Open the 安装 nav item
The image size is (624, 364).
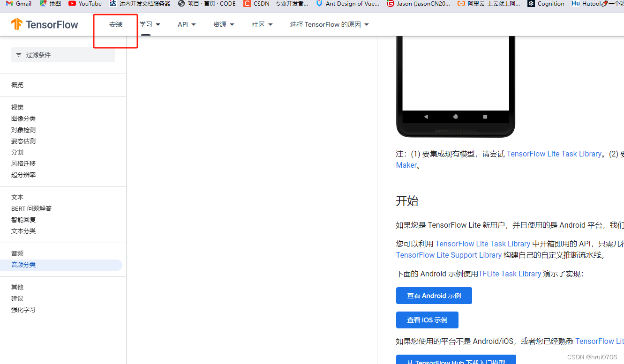coord(116,24)
